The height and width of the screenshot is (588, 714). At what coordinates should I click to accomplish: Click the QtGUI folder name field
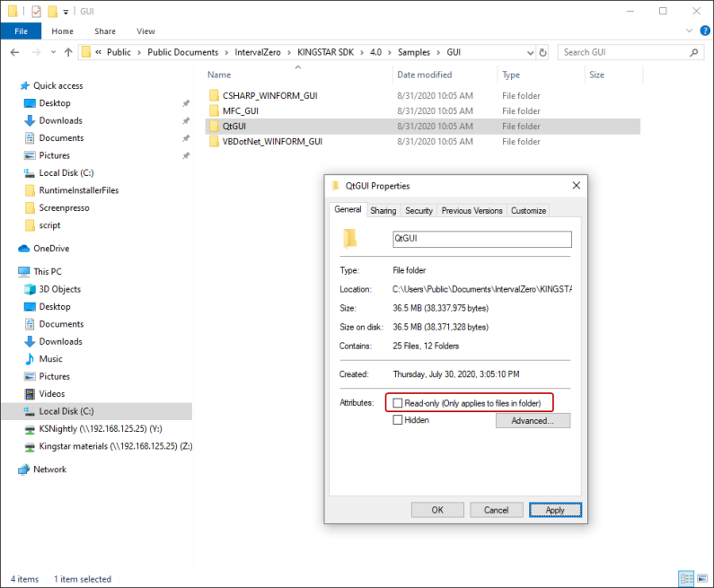pos(481,240)
